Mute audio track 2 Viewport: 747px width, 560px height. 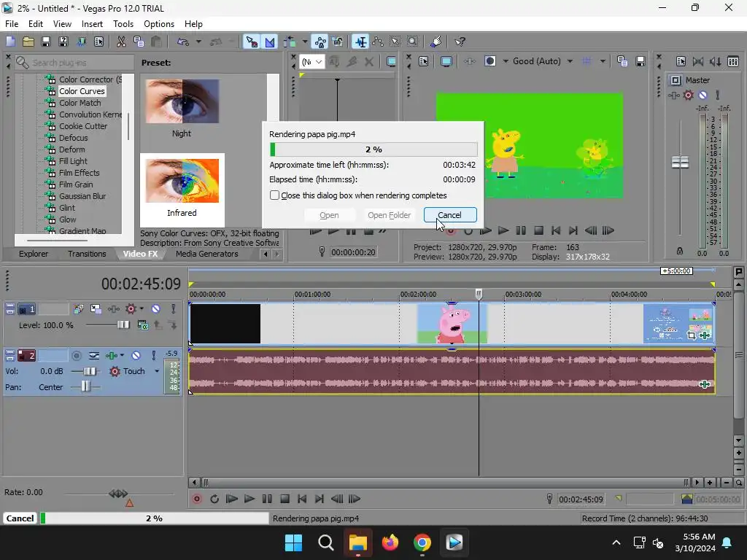(136, 355)
